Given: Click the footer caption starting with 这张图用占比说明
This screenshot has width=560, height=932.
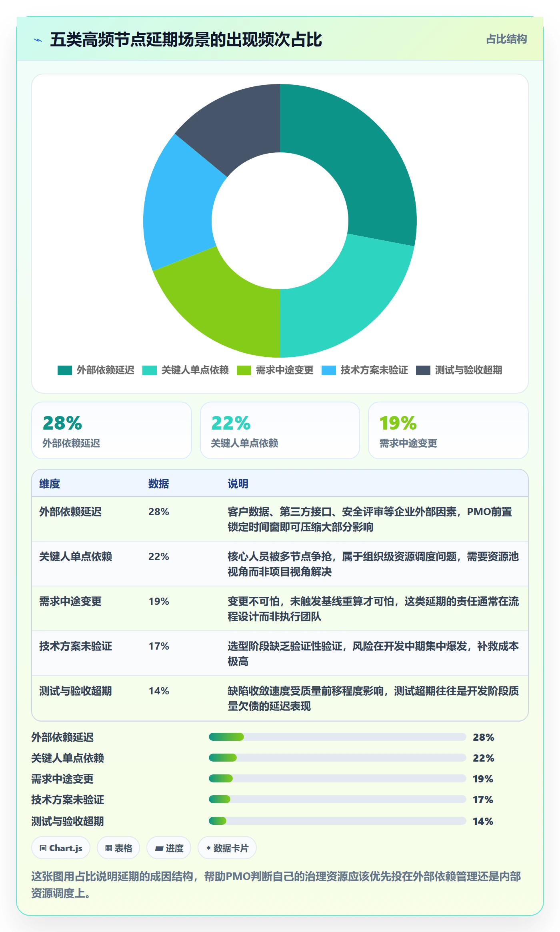Looking at the screenshot, I should point(276,884).
